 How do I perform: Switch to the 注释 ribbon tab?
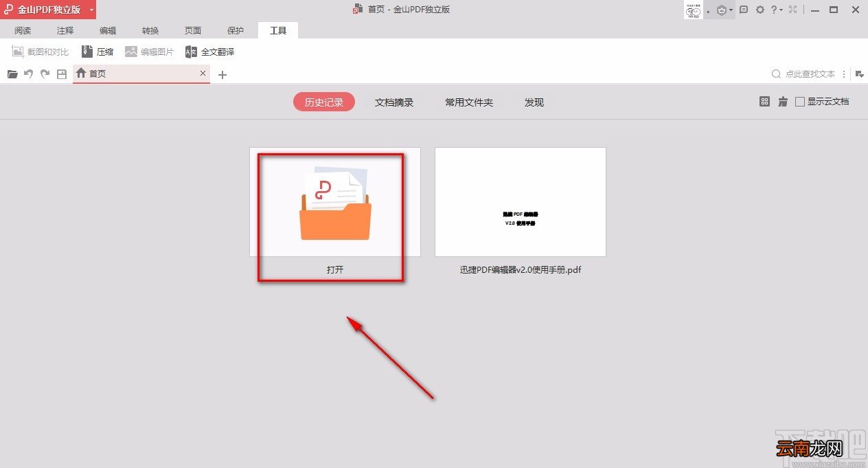click(65, 30)
